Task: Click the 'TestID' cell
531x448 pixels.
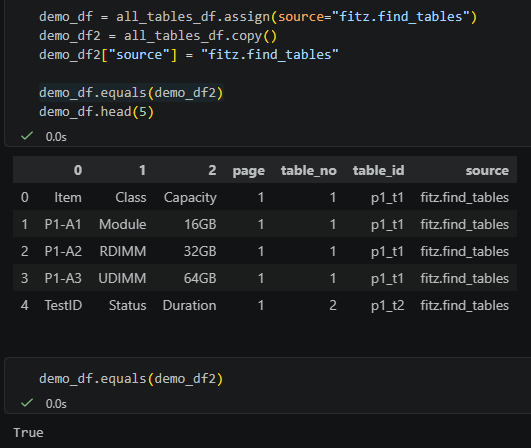Action: pyautogui.click(x=63, y=305)
